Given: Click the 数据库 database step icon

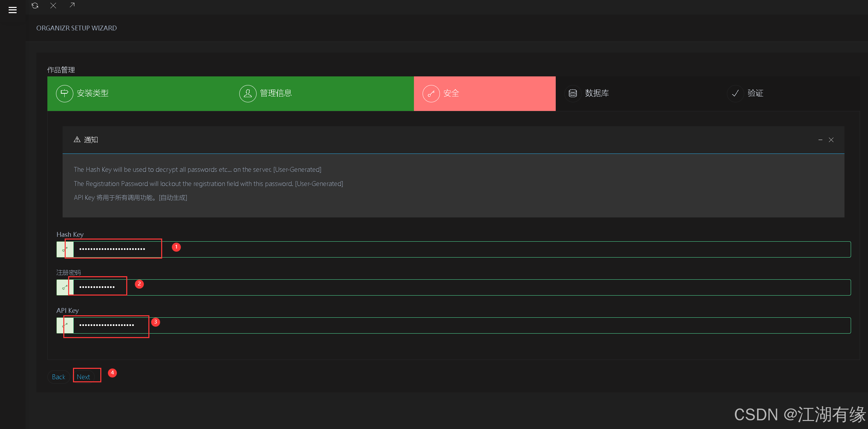Looking at the screenshot, I should 573,93.
